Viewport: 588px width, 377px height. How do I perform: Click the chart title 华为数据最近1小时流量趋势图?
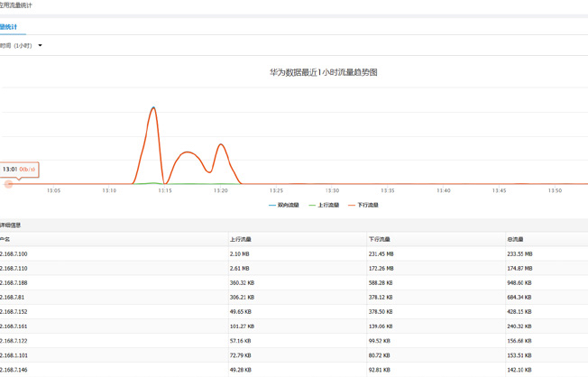point(323,72)
